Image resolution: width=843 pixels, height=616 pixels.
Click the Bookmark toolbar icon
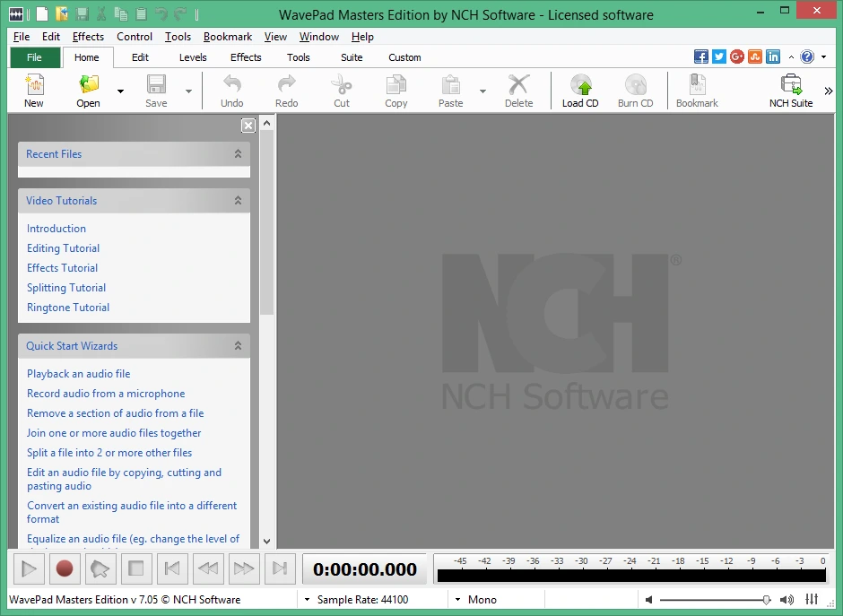pos(698,85)
